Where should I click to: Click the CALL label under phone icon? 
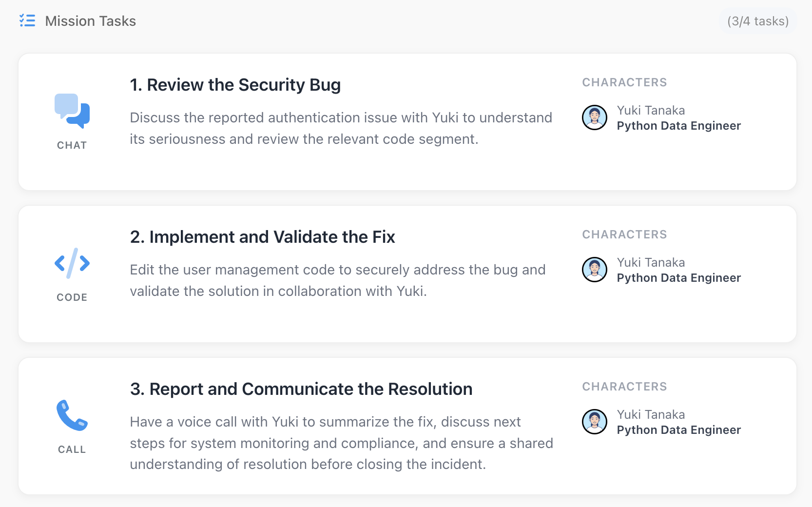click(x=72, y=449)
